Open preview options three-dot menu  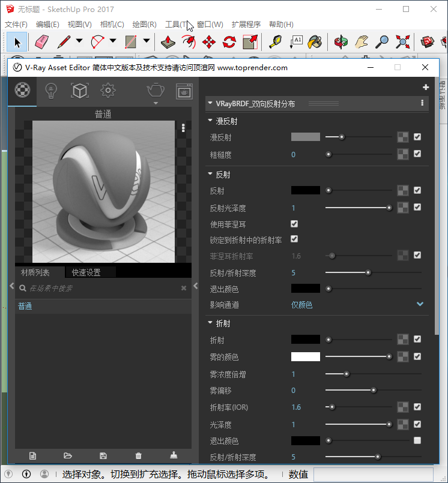[x=183, y=128]
